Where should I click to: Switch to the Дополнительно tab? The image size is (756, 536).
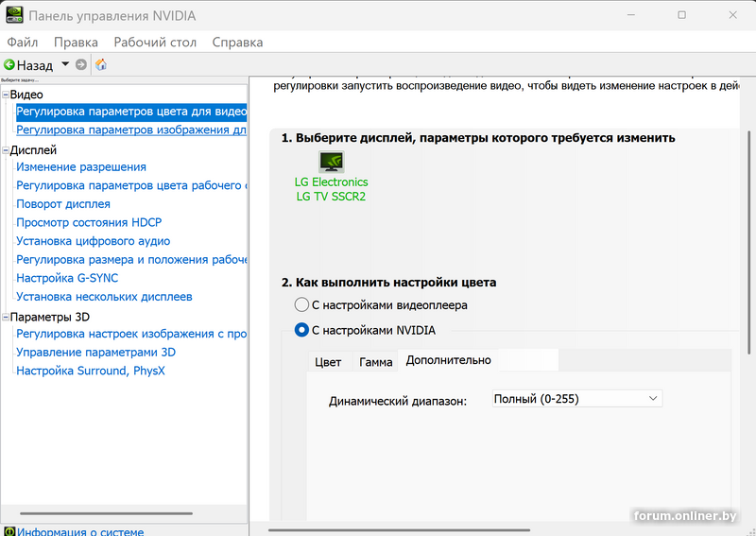point(448,360)
